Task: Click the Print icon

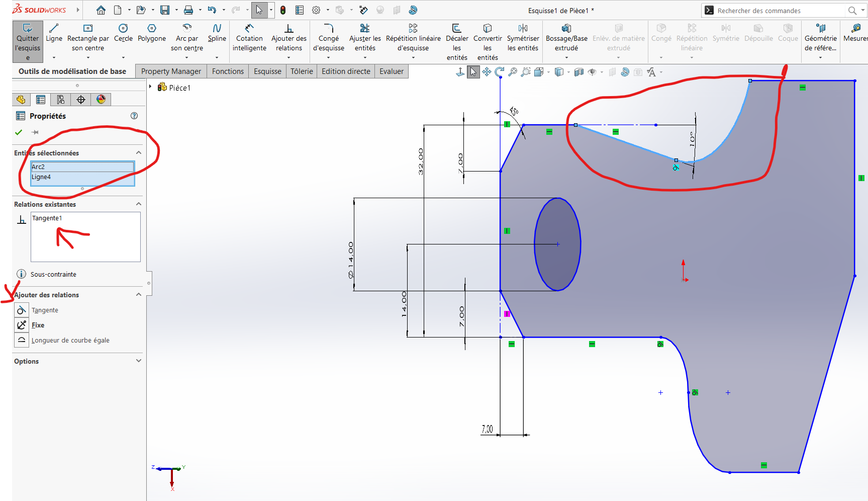Action: (x=188, y=10)
